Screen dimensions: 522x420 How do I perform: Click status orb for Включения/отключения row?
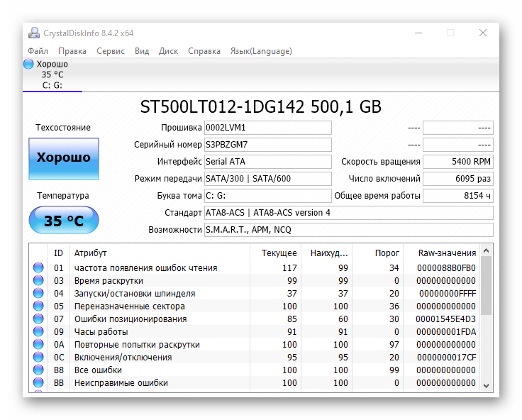click(38, 357)
